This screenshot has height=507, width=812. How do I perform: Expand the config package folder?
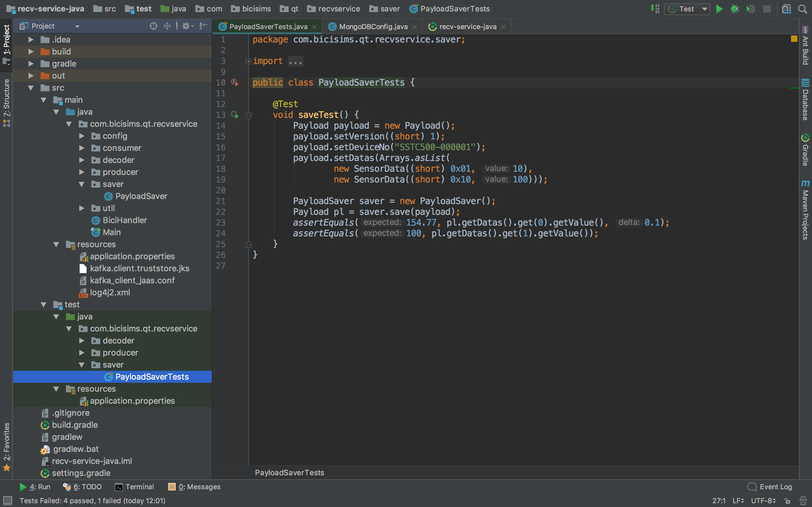pos(82,136)
